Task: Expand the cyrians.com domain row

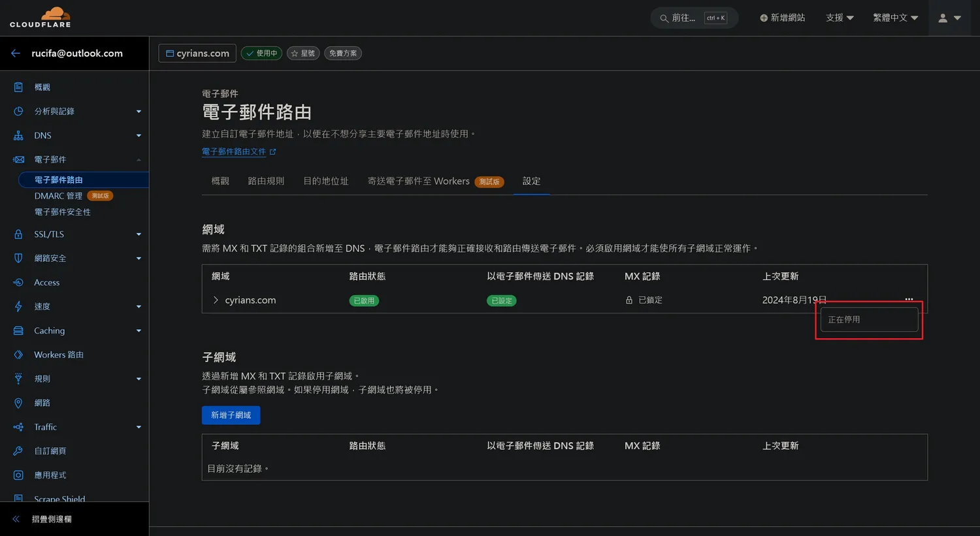Action: (x=214, y=300)
